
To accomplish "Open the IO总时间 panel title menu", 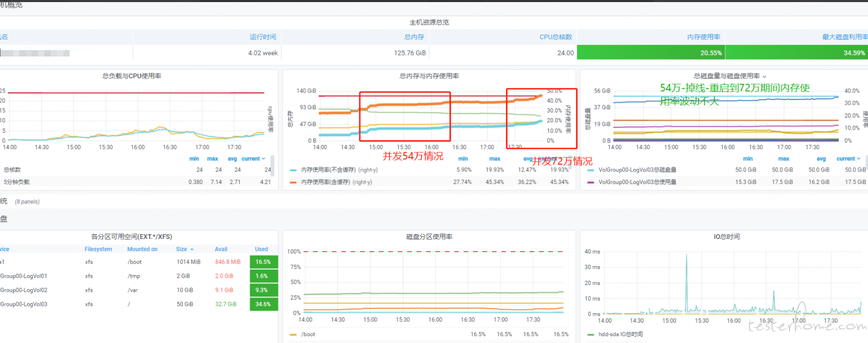I will (x=727, y=237).
